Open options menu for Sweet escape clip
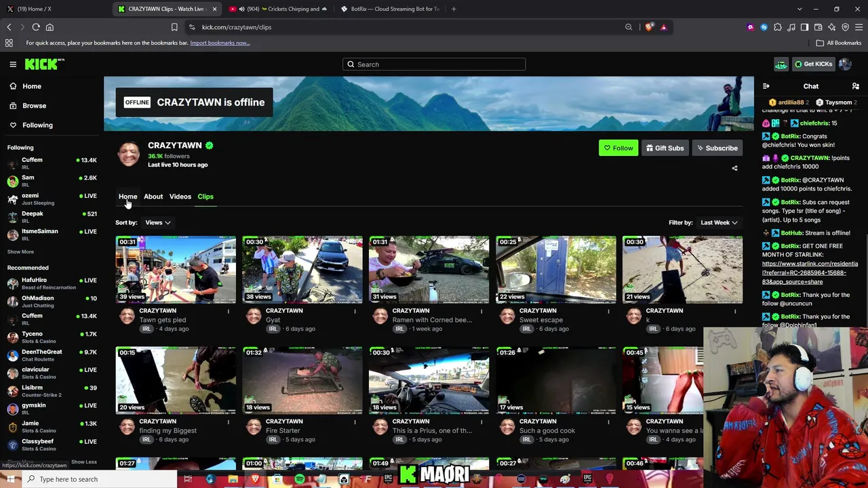Screen dimensions: 868x488 tap(608, 311)
